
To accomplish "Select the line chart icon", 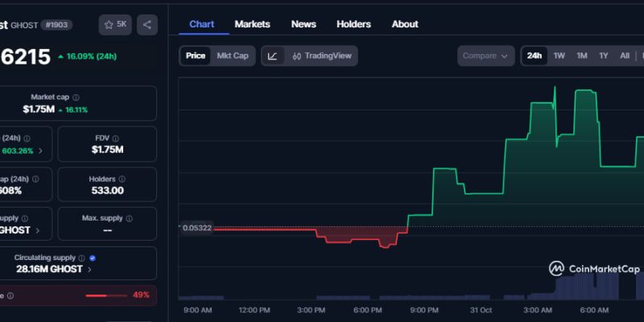I will pyautogui.click(x=273, y=56).
